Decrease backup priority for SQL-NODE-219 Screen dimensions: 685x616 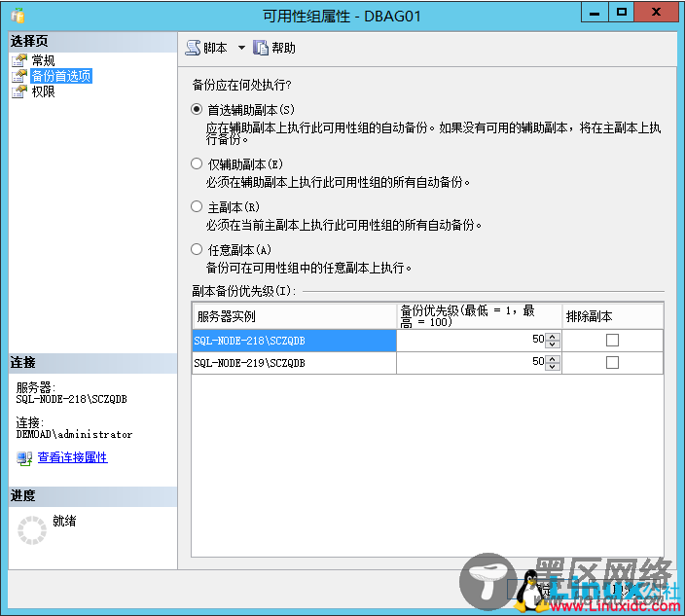coord(553,366)
